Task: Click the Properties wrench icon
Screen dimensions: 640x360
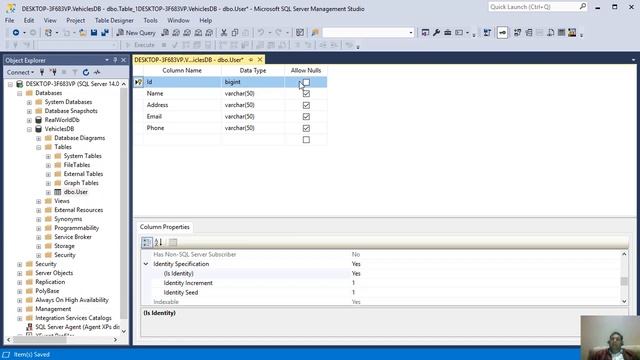Action: [436, 33]
